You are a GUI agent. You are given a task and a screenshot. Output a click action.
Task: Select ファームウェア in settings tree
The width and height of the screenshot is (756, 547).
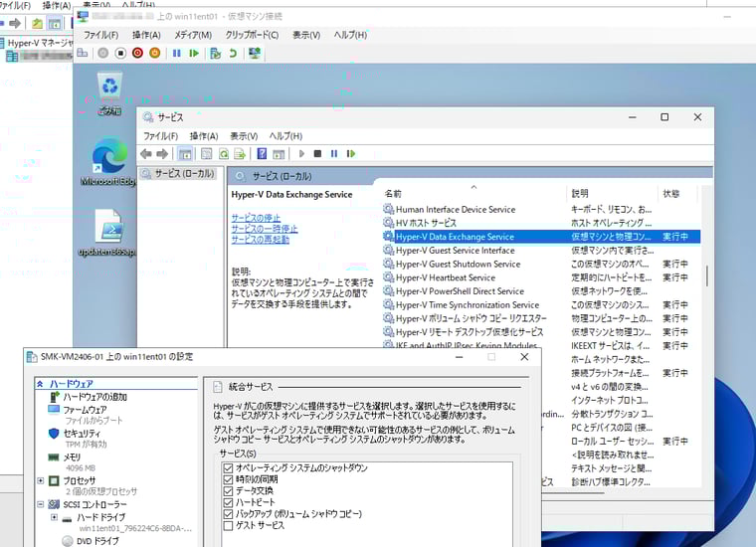click(85, 410)
